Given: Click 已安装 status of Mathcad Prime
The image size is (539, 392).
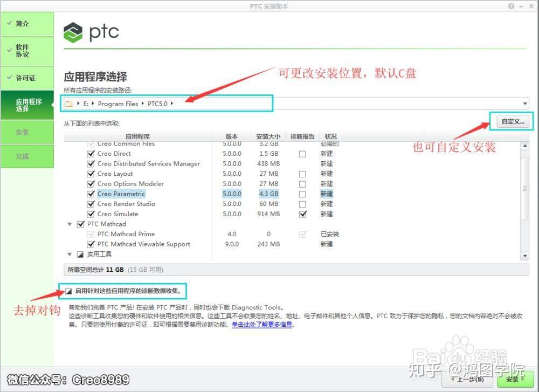Looking at the screenshot, I should [330, 234].
